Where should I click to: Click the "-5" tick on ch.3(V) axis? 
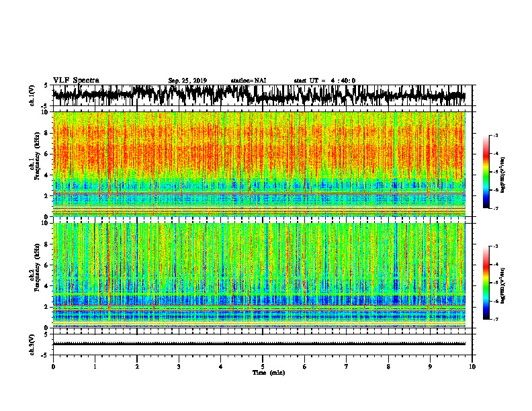tap(45, 355)
